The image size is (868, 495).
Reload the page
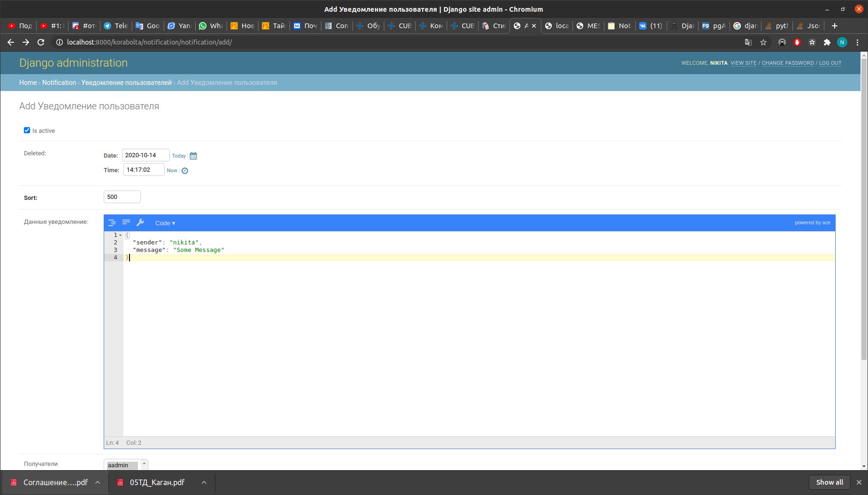pyautogui.click(x=41, y=42)
